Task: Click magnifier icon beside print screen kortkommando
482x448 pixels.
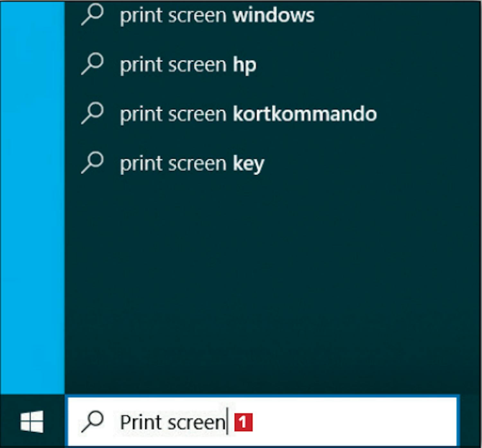Action: (x=92, y=113)
